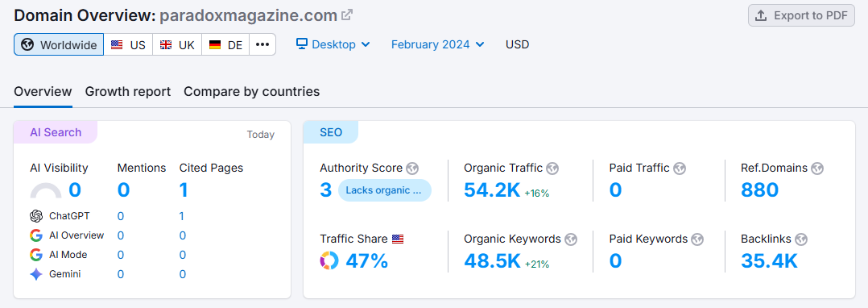Click the +21% organic keywords change
868x308 pixels.
pyautogui.click(x=537, y=264)
